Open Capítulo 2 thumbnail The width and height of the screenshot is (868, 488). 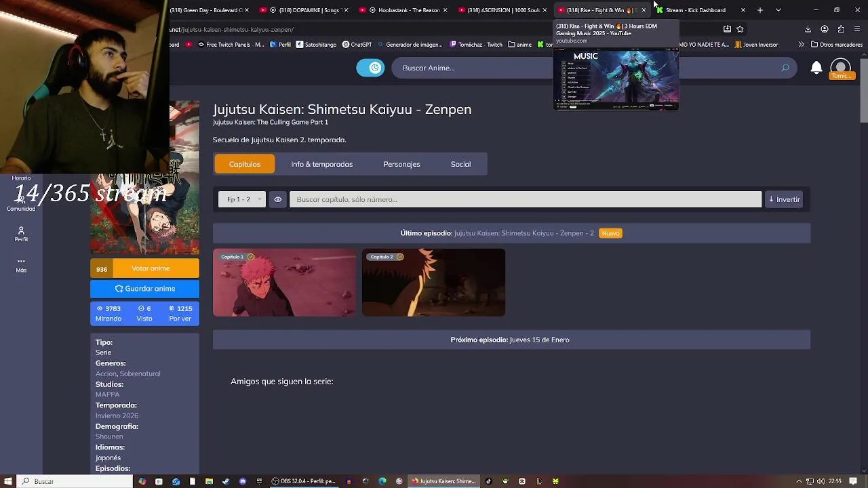click(433, 283)
